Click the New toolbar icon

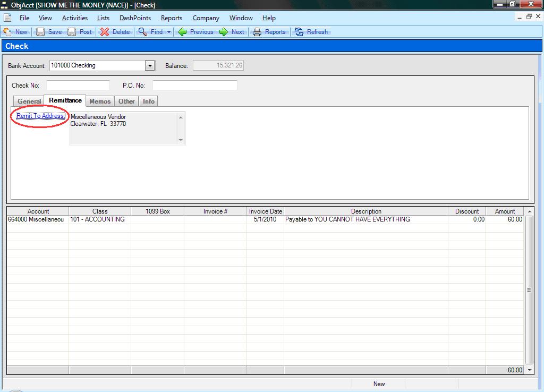(7, 32)
